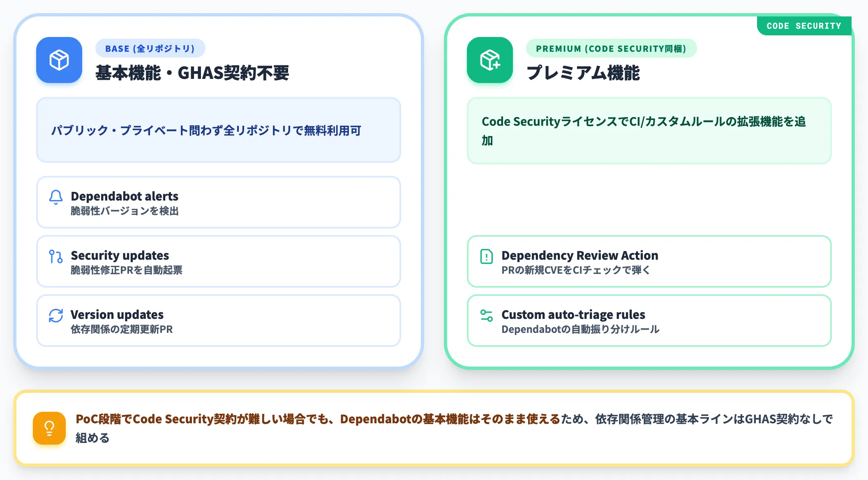868x480 pixels.
Task: Click the プレミアム機能 heading
Action: coord(583,73)
